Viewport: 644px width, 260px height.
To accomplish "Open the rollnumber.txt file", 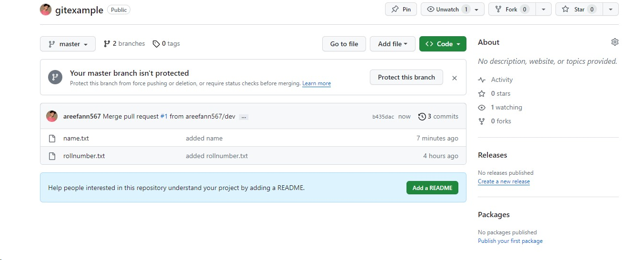I will click(x=84, y=156).
